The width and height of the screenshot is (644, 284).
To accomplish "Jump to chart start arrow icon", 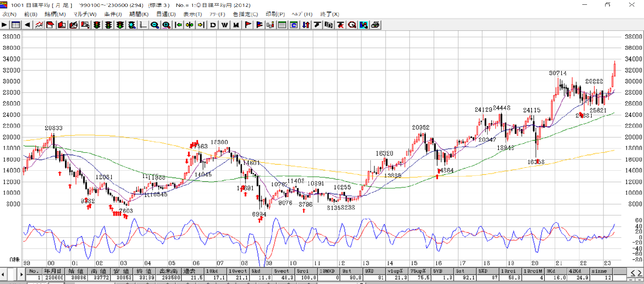I will pyautogui.click(x=178, y=25).
